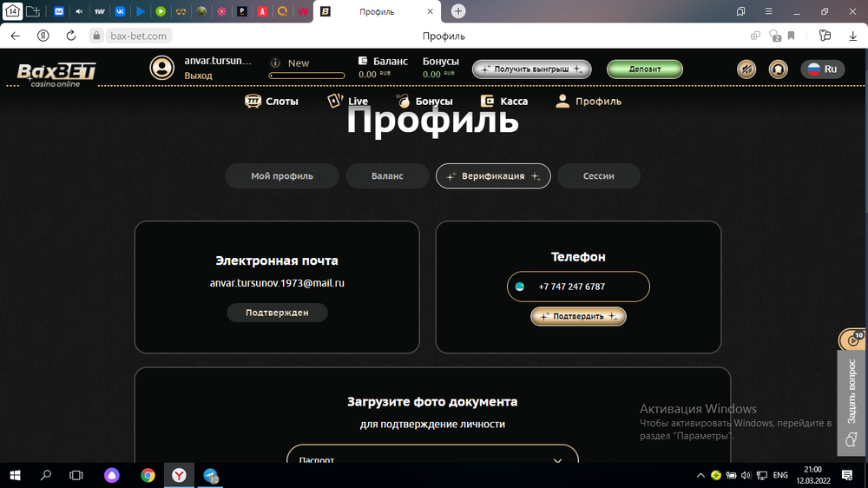Open Слоты via slot machine icon
Screen dimensions: 868x488
tap(253, 101)
